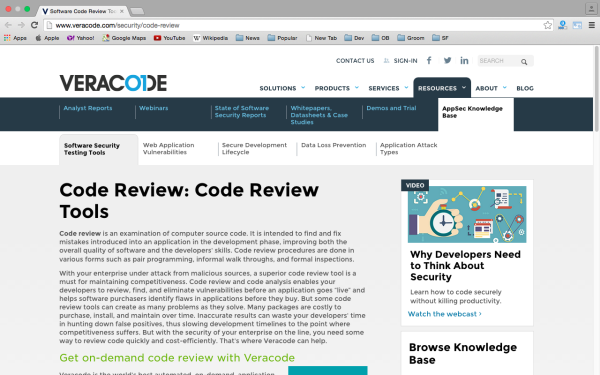Go back with the browser back arrow
Viewport: 600px width, 375px height.
tap(8, 25)
